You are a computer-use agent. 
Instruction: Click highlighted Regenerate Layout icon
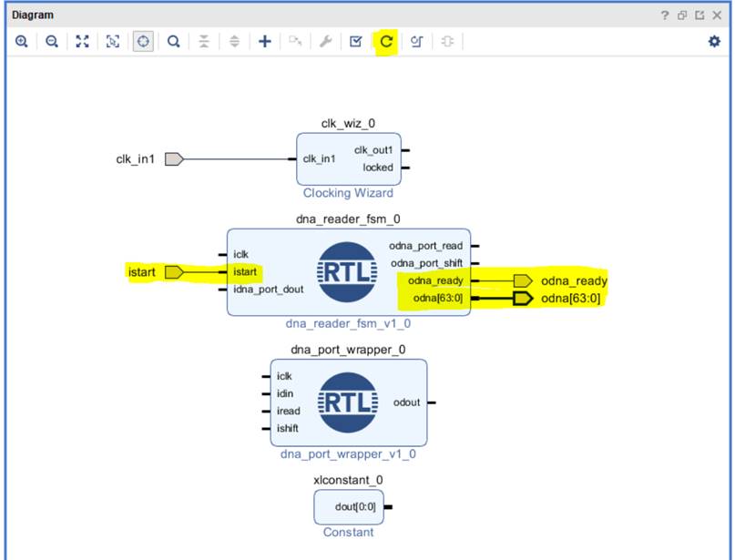(x=386, y=41)
